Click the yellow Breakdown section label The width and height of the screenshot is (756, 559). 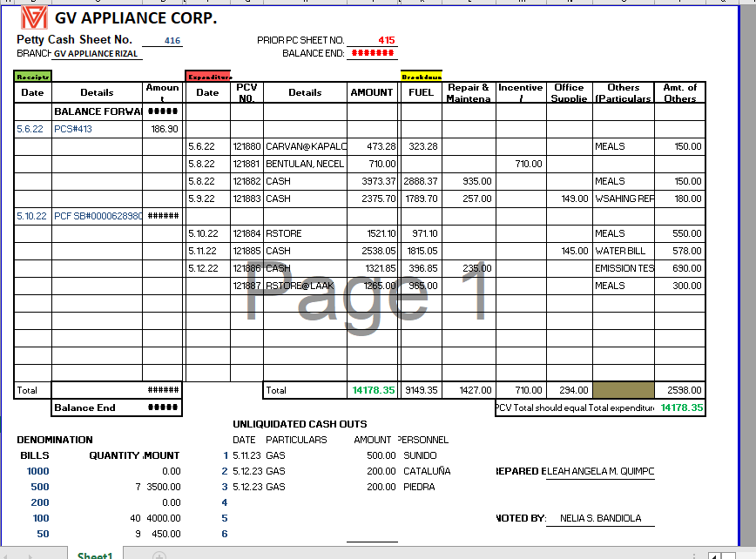pos(422,77)
